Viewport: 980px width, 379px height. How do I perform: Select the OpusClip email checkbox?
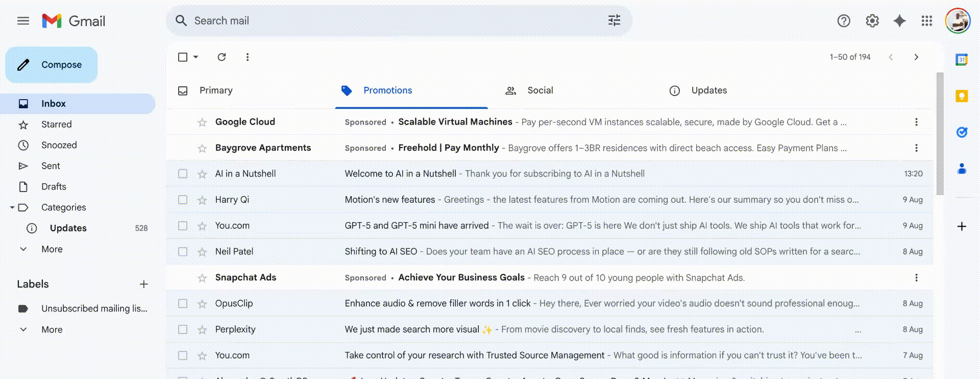(x=183, y=303)
